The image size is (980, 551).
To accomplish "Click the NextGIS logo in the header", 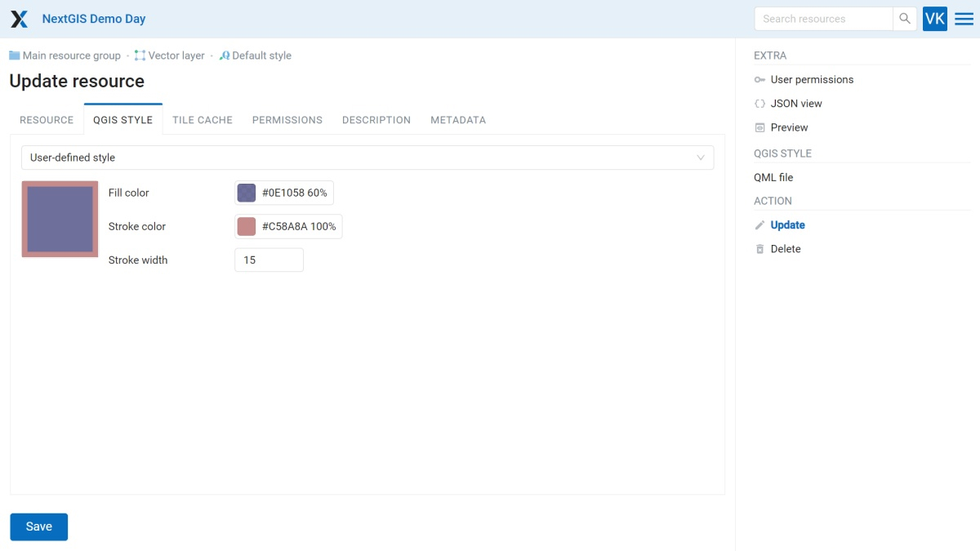I will pyautogui.click(x=18, y=18).
